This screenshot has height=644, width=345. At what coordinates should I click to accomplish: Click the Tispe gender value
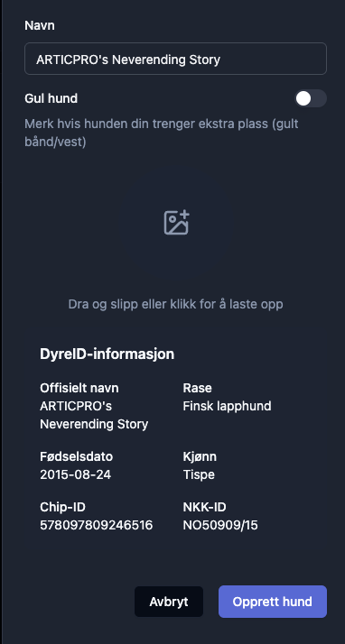pos(199,474)
